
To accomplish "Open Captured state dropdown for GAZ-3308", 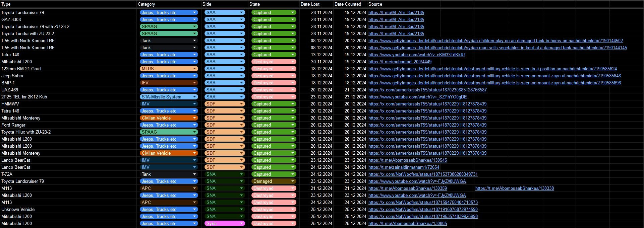I will [x=274, y=19].
